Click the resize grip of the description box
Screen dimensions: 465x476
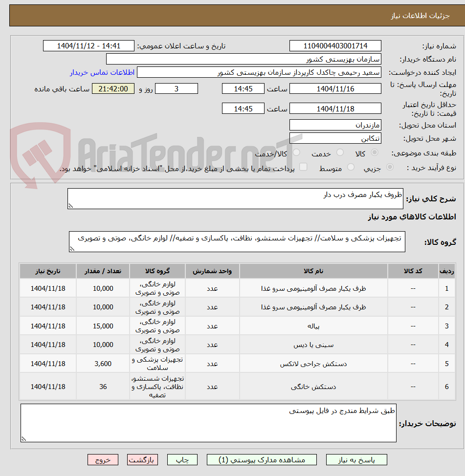[70, 206]
